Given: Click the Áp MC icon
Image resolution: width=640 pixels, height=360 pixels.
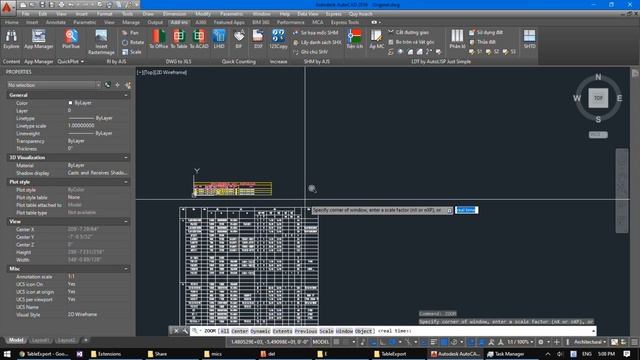Looking at the screenshot, I should 376,39.
